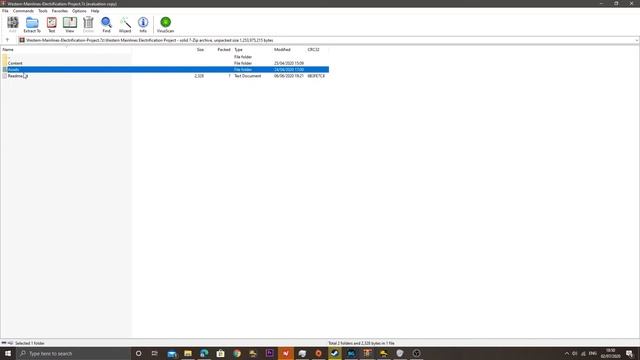Click the 'Type here to search' box
Viewport: 640px width, 360px height.
coord(73,353)
